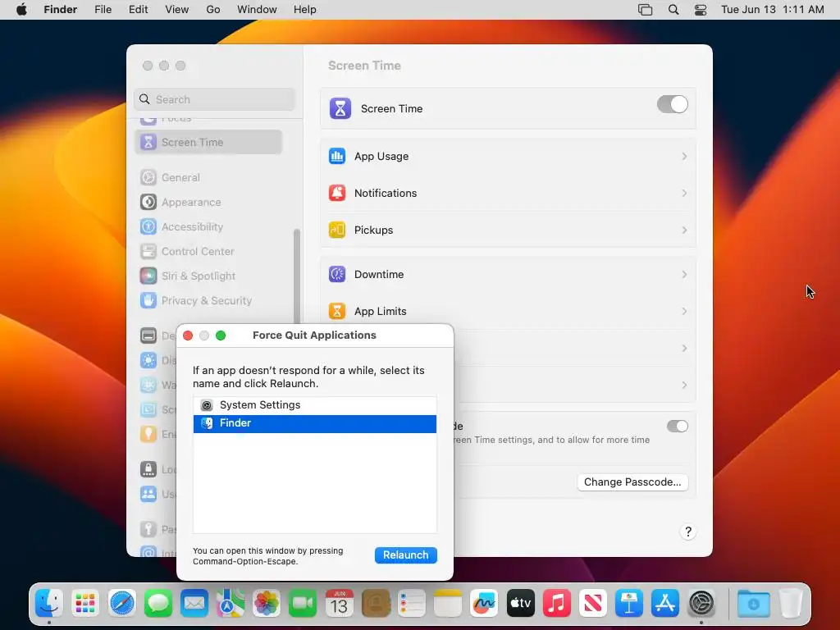840x630 pixels.
Task: Select Siri & Spotlight in the sidebar
Action: tap(208, 276)
